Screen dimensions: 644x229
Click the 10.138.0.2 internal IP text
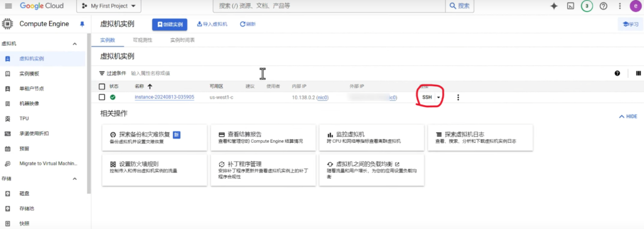click(x=303, y=98)
